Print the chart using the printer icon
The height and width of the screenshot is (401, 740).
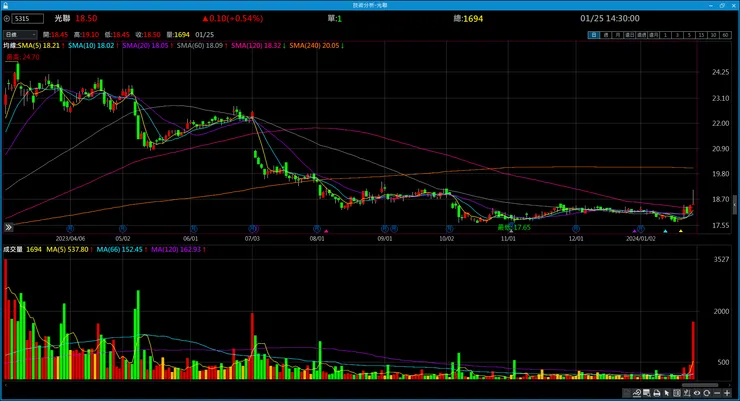click(x=656, y=393)
